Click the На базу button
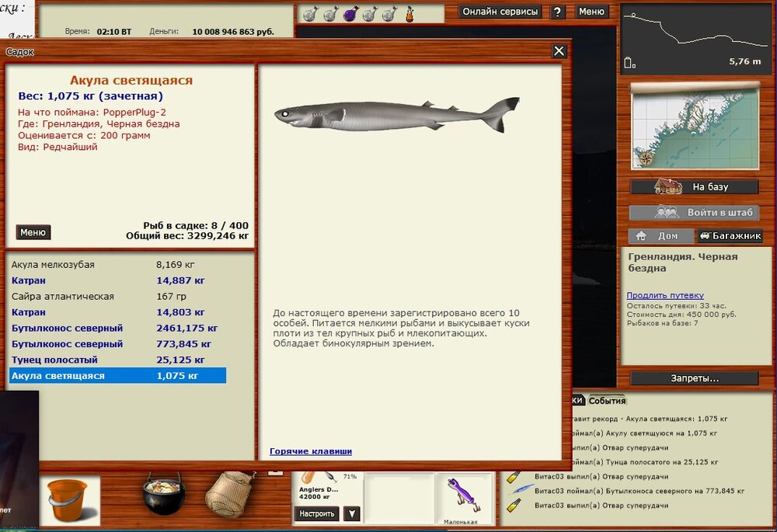The width and height of the screenshot is (777, 532). 694,187
